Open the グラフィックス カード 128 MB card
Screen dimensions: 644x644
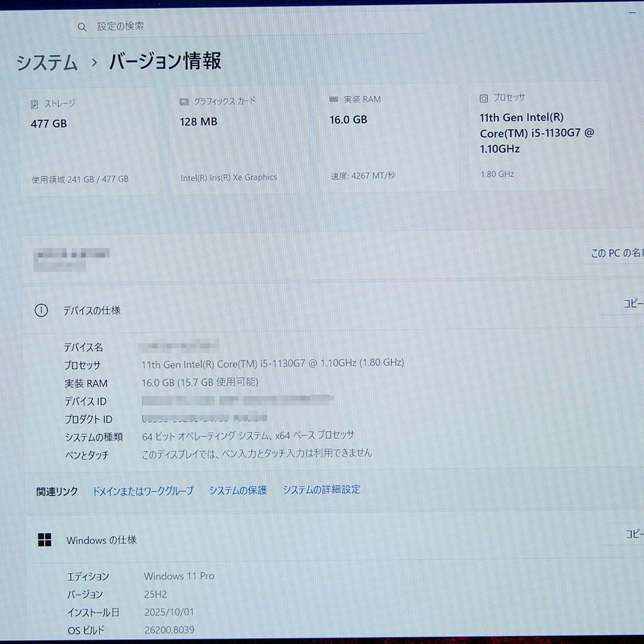click(x=239, y=140)
